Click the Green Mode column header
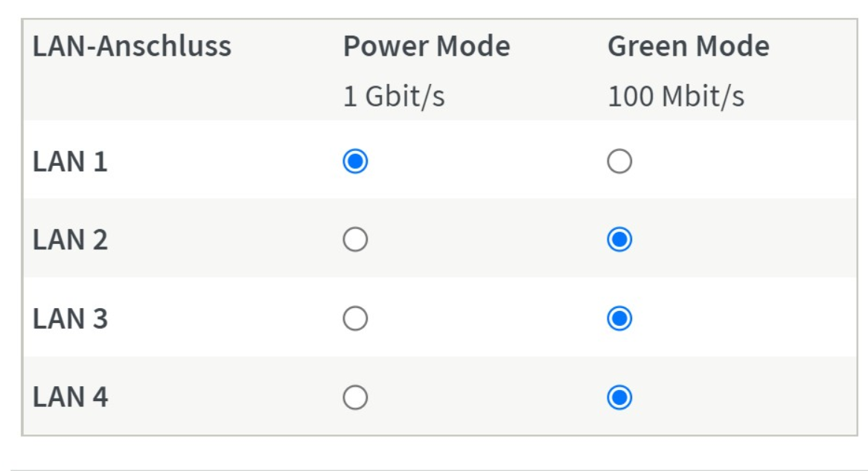 click(x=689, y=47)
